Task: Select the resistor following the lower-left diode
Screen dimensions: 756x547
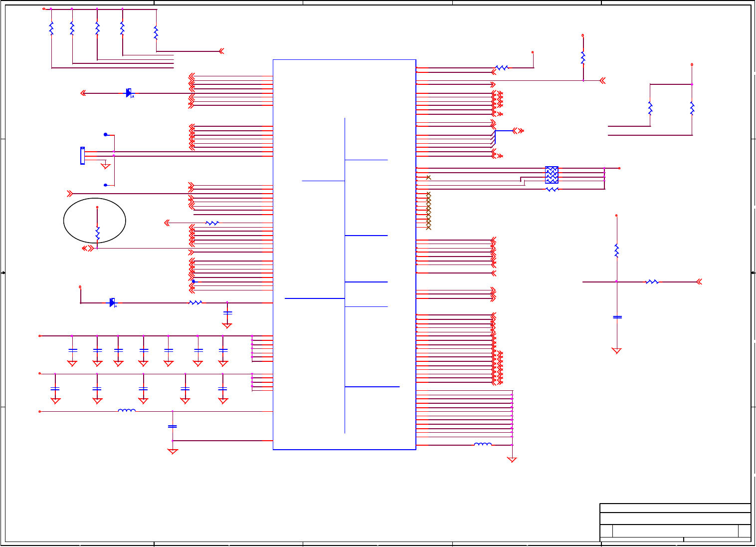Action: 195,302
